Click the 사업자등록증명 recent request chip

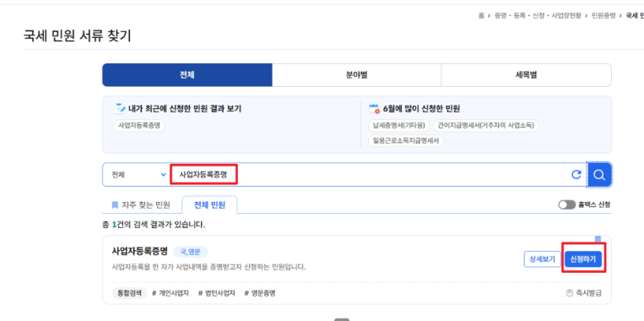(138, 125)
